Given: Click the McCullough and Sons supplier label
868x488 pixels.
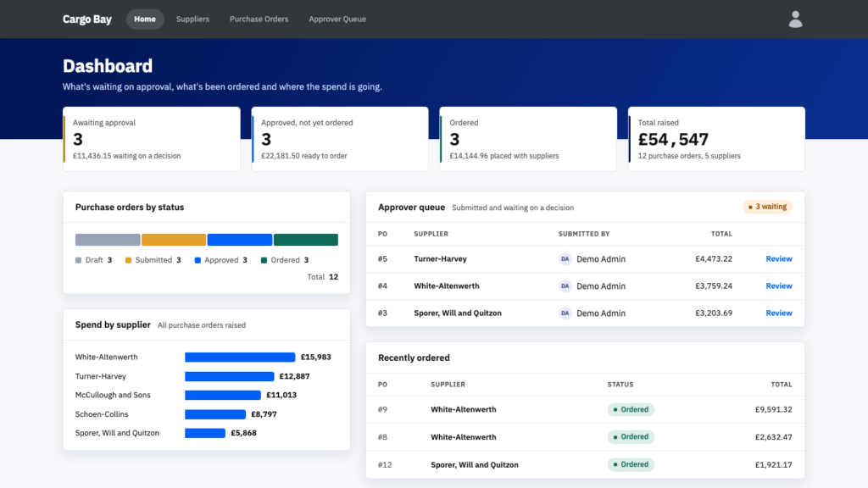Looking at the screenshot, I should point(113,395).
